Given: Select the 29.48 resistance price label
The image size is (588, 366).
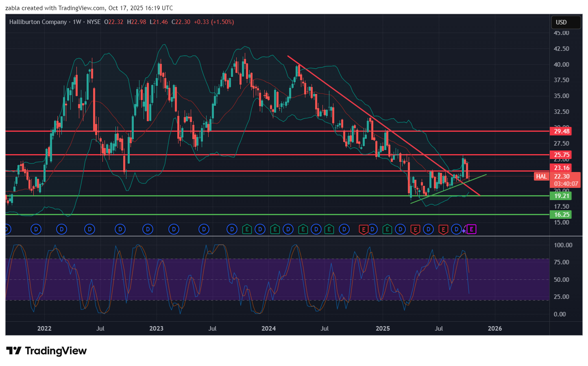Looking at the screenshot, I should coord(561,131).
